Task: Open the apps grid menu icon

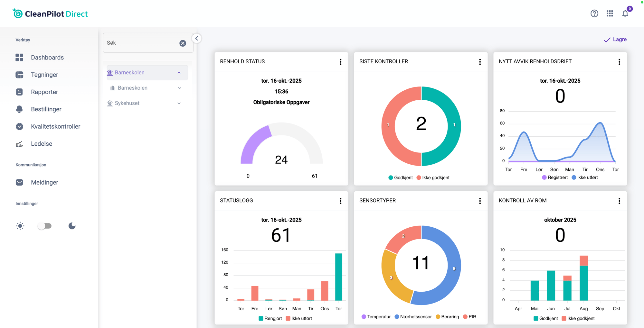Action: (x=610, y=14)
